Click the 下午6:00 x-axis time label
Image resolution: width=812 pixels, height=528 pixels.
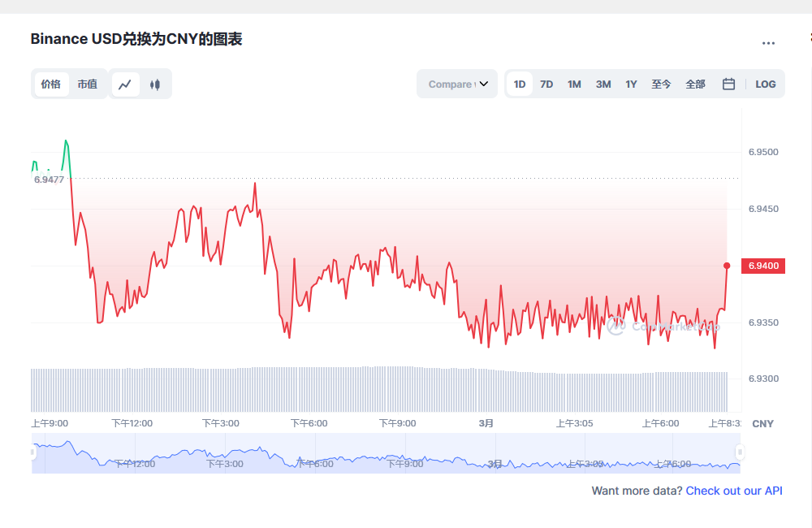point(309,423)
